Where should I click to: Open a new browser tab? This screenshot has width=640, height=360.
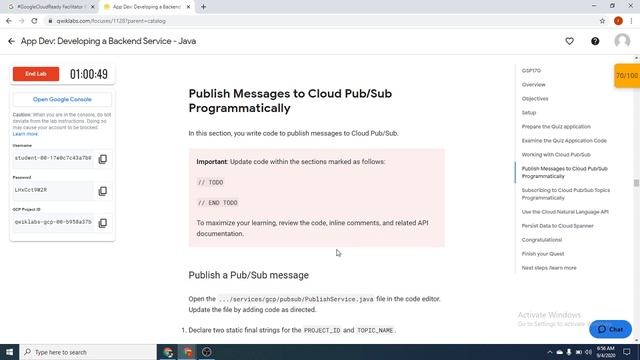coord(203,7)
